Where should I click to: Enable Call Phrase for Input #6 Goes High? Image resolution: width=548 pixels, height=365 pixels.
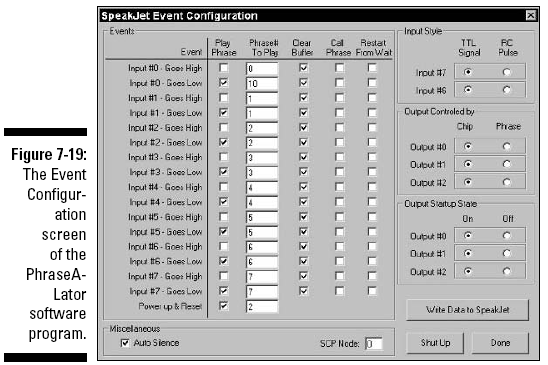(339, 246)
